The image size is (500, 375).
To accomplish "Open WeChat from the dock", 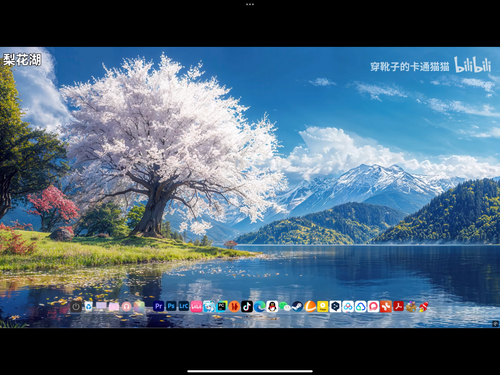I will coord(285,306).
